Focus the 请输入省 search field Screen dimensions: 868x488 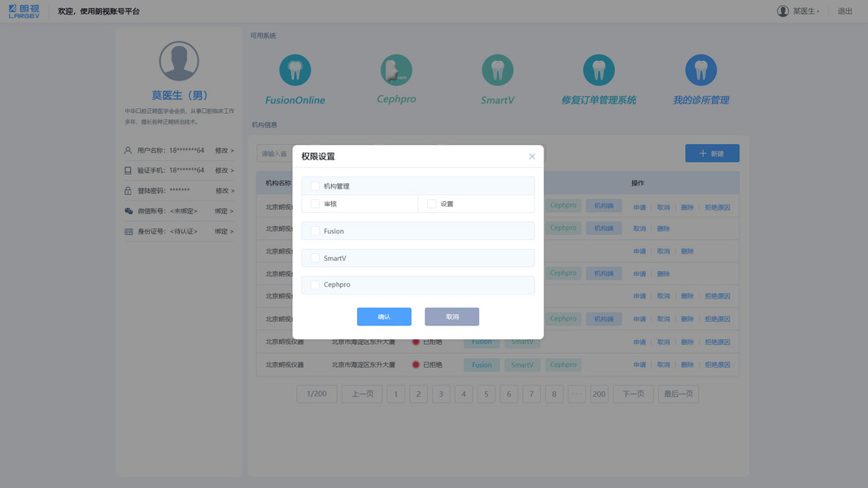pyautogui.click(x=275, y=153)
